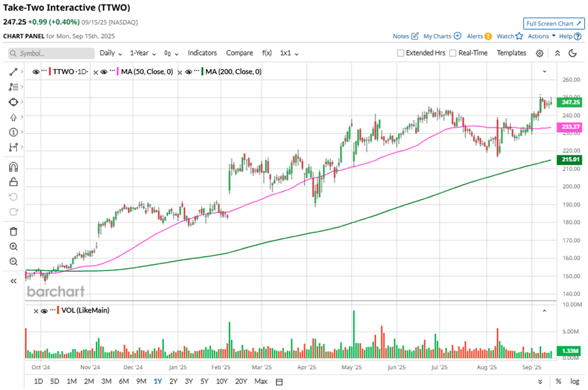This screenshot has width=588, height=390.
Task: Open the Fibonacci/annotation list tool
Action: click(13, 87)
